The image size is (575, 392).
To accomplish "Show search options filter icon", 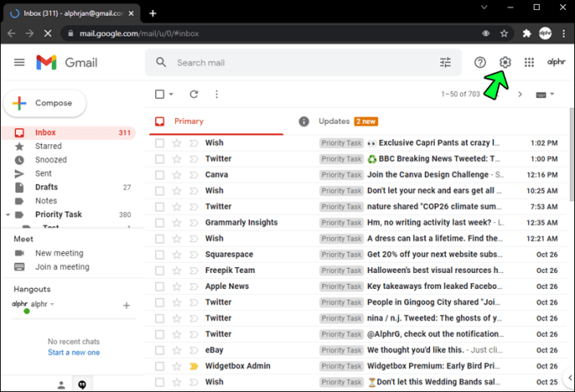I will 445,62.
